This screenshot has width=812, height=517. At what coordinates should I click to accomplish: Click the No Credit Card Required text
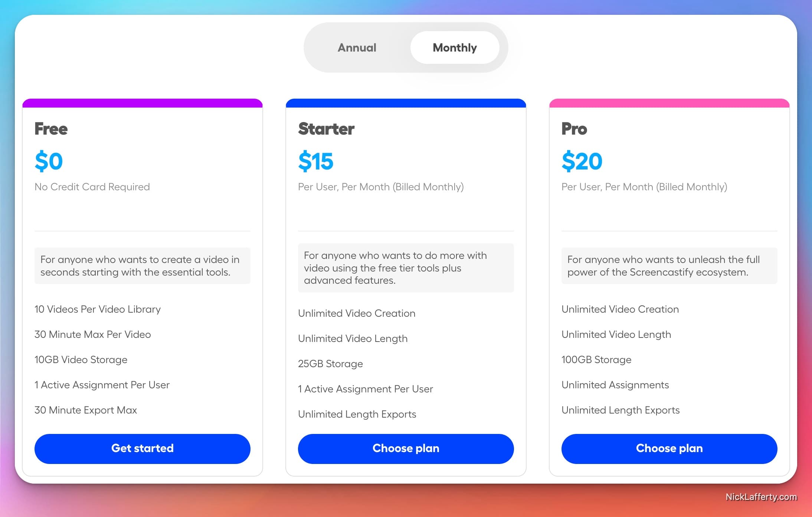click(x=92, y=187)
